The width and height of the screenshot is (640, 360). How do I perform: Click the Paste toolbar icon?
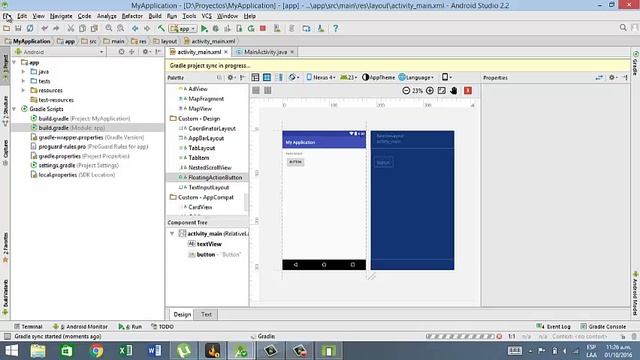94,29
